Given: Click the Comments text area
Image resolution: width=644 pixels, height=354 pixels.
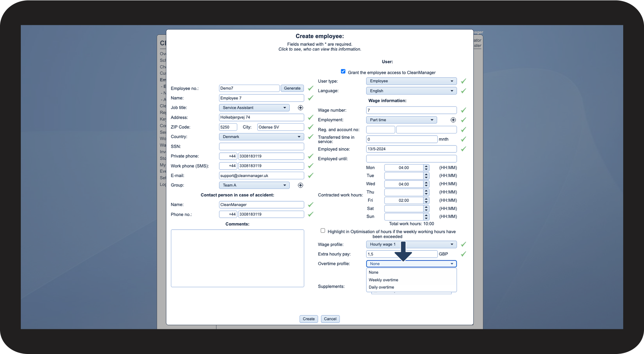Looking at the screenshot, I should pos(237,258).
